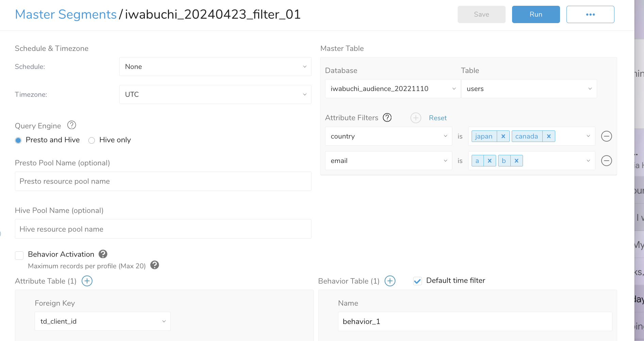Uncheck the Default time filter checkbox
Viewport: 644px width, 341px height.
pos(417,281)
